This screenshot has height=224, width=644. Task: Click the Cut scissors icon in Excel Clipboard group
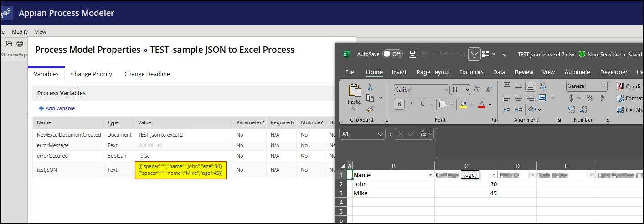[370, 87]
